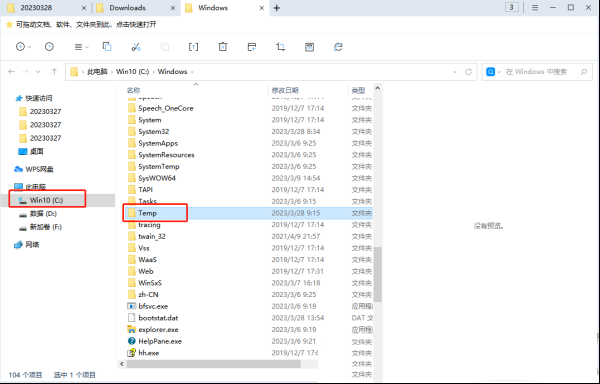Click the vertical scrollbar thumb in file list

point(377,274)
